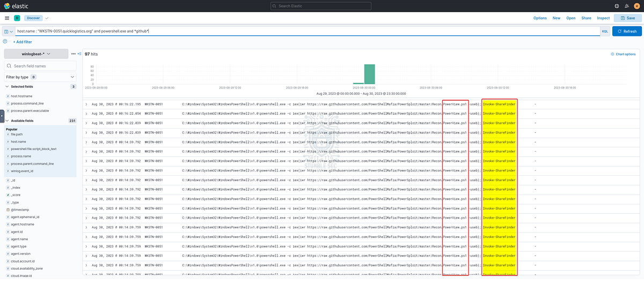
Task: Select the agent.ephemeral_id field
Action: click(25, 217)
